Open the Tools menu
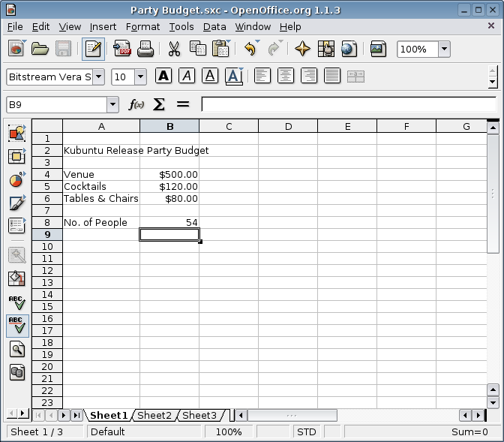The image size is (504, 442). pyautogui.click(x=181, y=27)
